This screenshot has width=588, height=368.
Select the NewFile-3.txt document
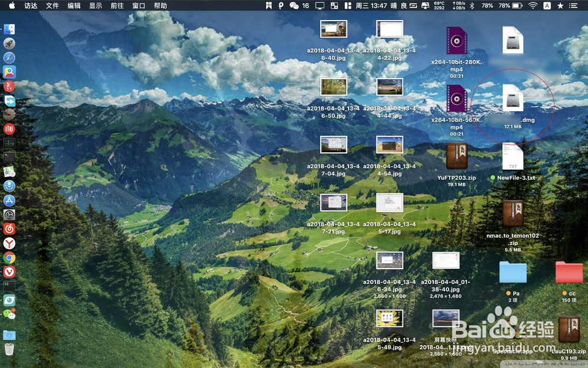coord(512,157)
